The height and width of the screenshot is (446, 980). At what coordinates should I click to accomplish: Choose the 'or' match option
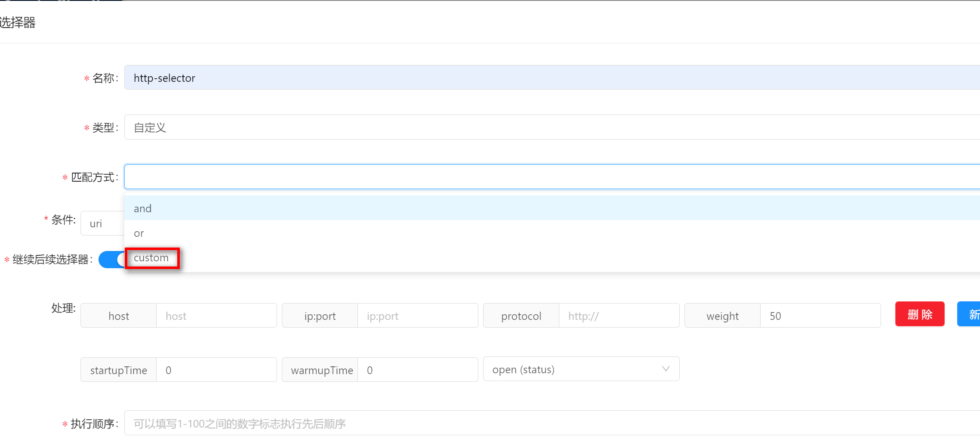pyautogui.click(x=139, y=233)
